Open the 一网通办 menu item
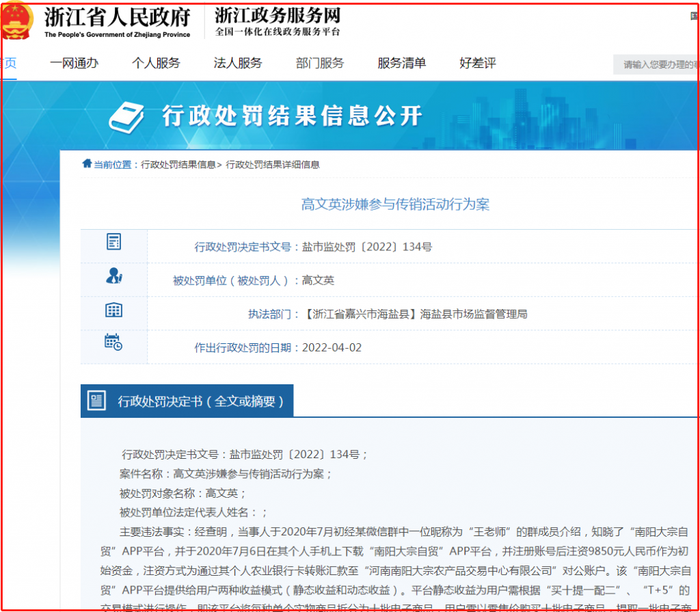Screen dimensions: 700x612 pyautogui.click(x=74, y=64)
